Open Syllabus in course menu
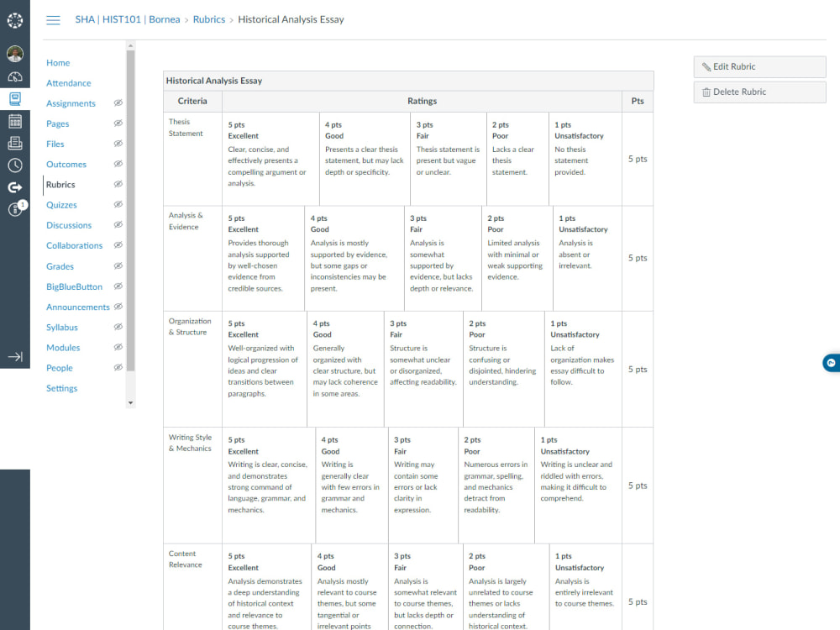Viewport: 840px width, 630px height. tap(61, 328)
